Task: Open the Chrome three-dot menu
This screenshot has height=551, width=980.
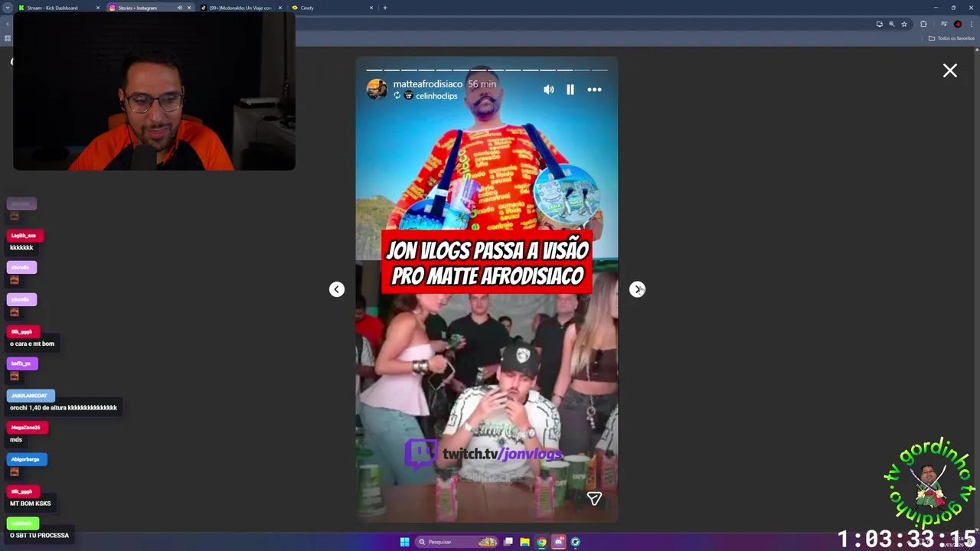Action: tap(972, 24)
